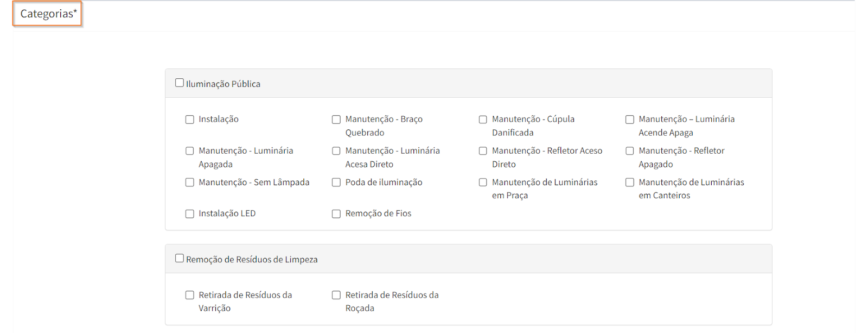This screenshot has height=333, width=868.
Task: Enable Manutenção - Luminária Acesa Direto
Action: click(x=336, y=151)
